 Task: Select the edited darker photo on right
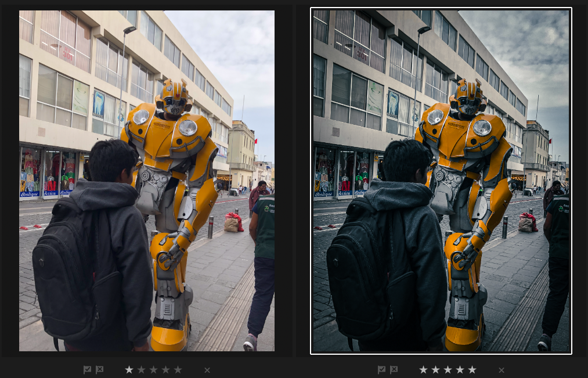click(441, 181)
